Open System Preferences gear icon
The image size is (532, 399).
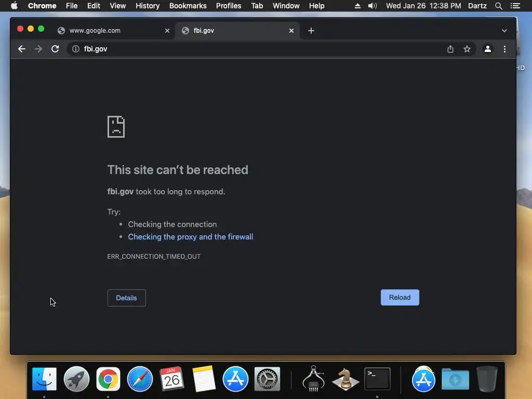(x=268, y=379)
